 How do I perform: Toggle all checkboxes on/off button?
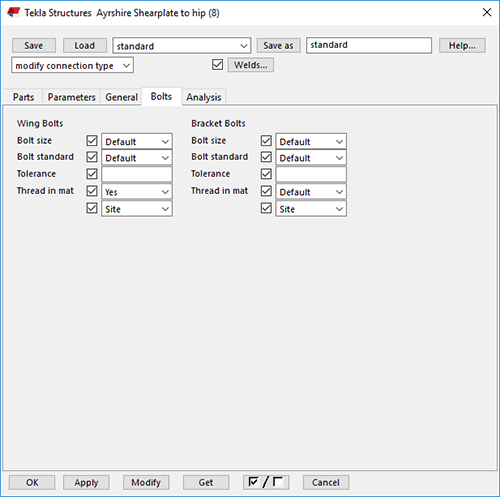[x=266, y=482]
